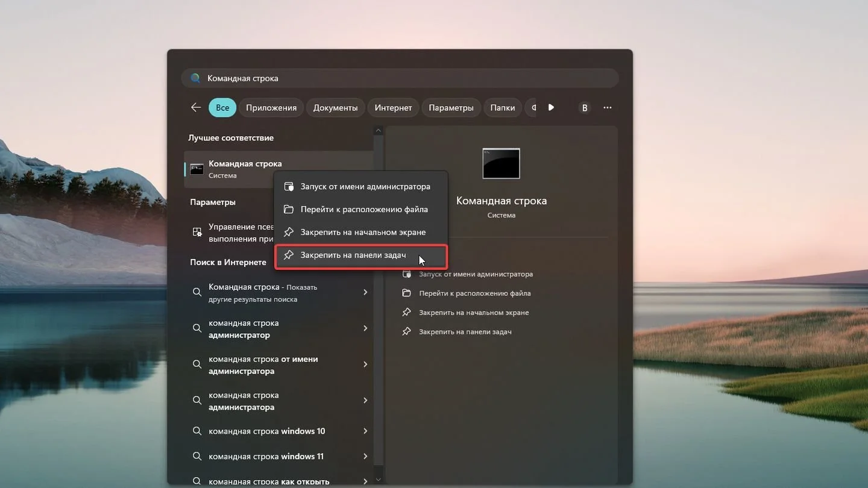868x488 pixels.
Task: Click search icon beside командная строка администратора
Action: pyautogui.click(x=197, y=401)
